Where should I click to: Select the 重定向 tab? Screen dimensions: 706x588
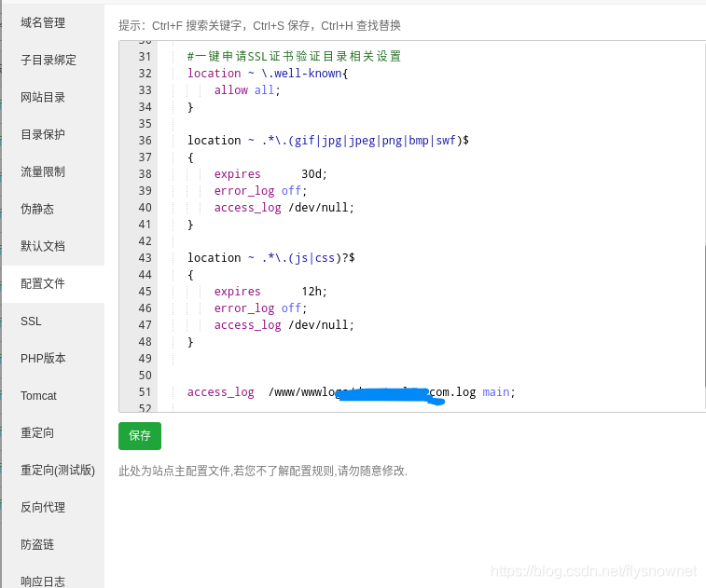pyautogui.click(x=37, y=432)
